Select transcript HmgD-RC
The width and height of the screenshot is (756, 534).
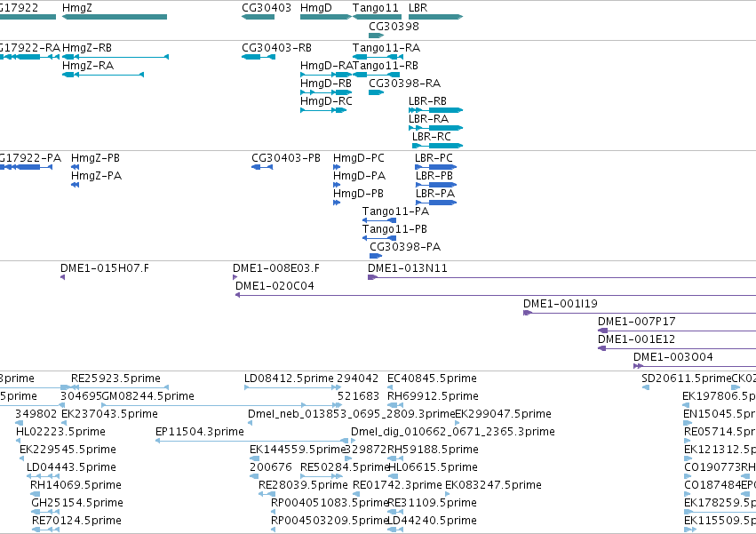[326, 100]
